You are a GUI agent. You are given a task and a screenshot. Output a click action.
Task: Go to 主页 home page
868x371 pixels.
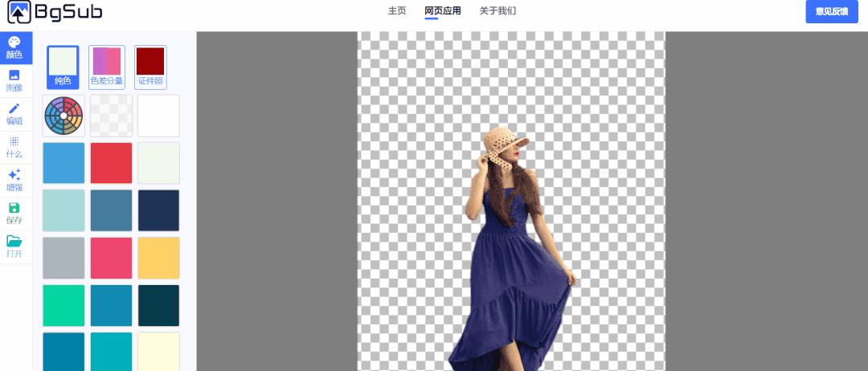coord(397,11)
